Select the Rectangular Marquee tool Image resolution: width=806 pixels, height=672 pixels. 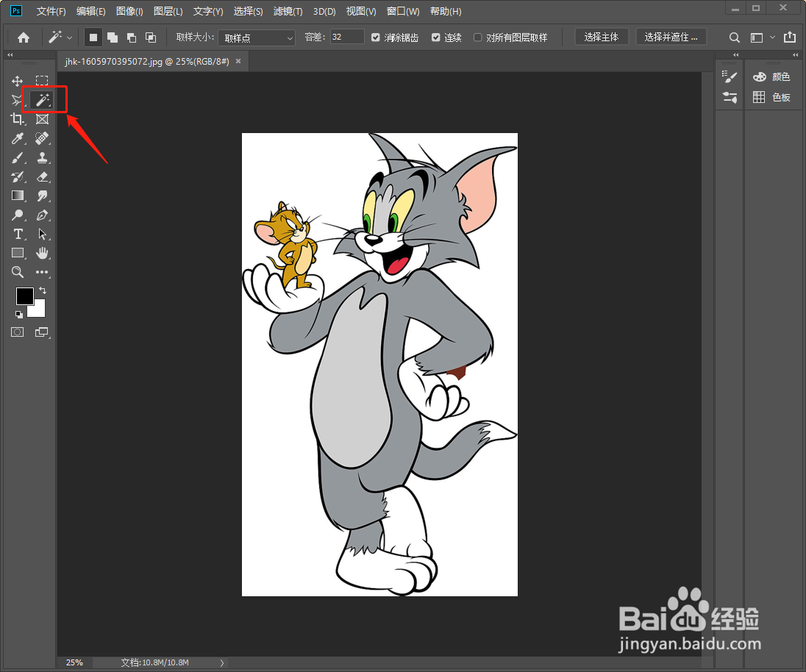[42, 80]
